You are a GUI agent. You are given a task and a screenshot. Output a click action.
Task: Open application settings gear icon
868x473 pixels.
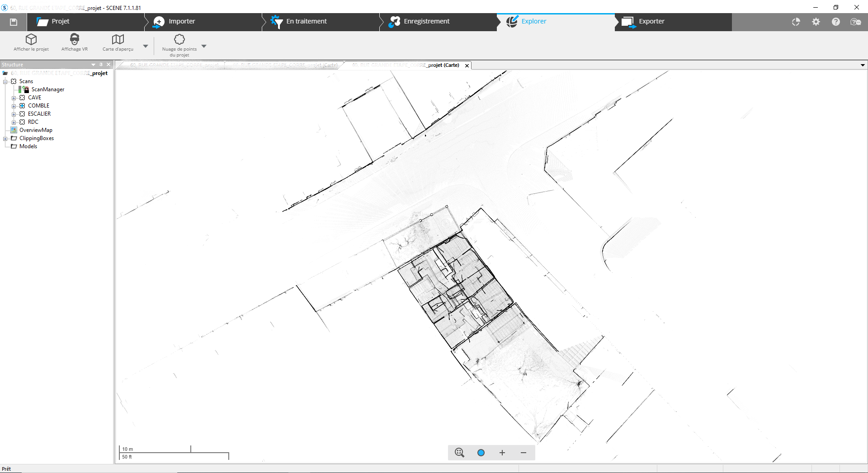(x=816, y=22)
